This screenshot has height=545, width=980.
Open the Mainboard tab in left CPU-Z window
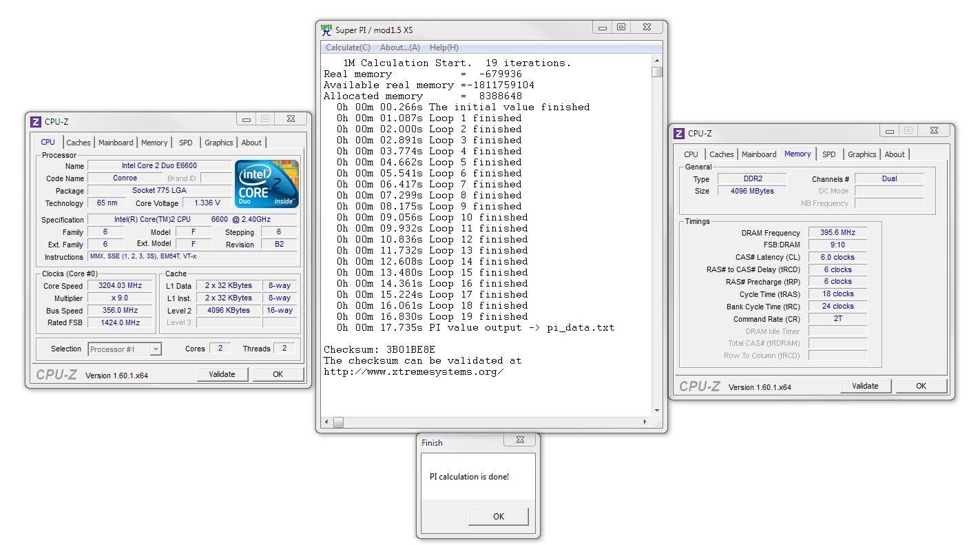coord(116,143)
